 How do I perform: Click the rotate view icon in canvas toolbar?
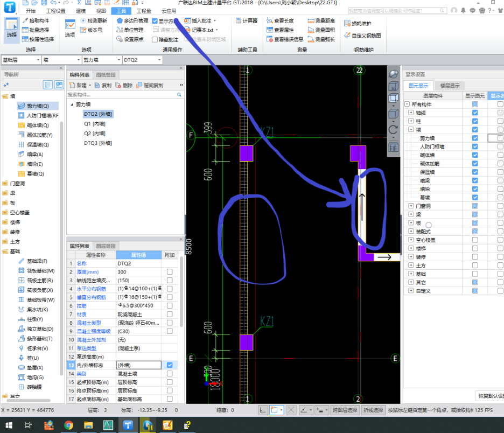point(394,130)
